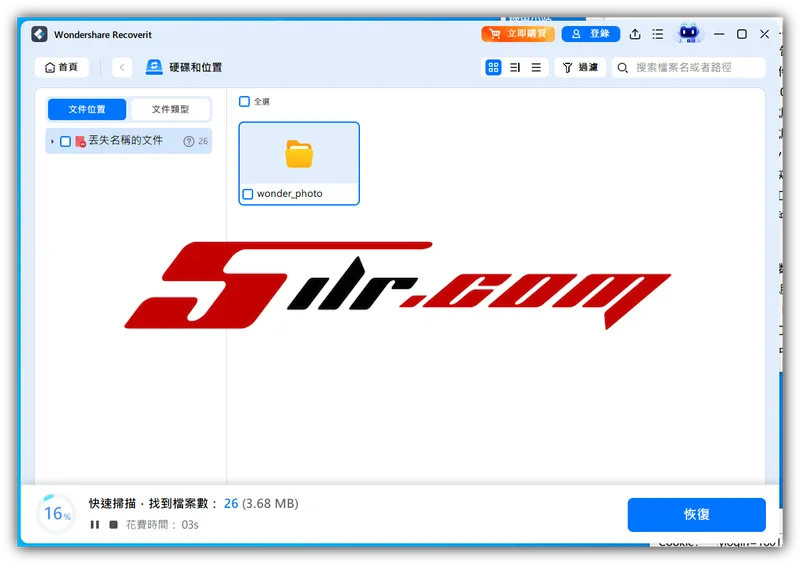The width and height of the screenshot is (800, 564).
Task: Click the wonder_photo folder name
Action: coord(290,193)
